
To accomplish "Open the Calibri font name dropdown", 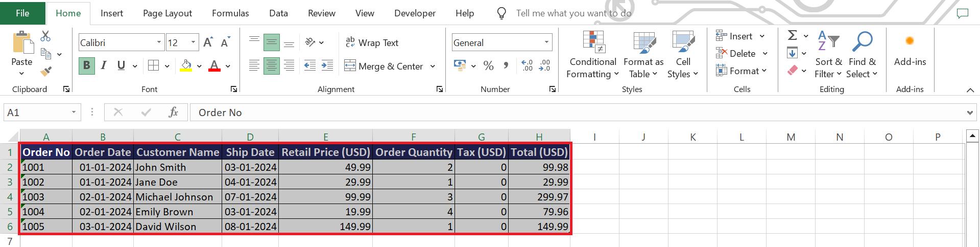I will tap(159, 42).
